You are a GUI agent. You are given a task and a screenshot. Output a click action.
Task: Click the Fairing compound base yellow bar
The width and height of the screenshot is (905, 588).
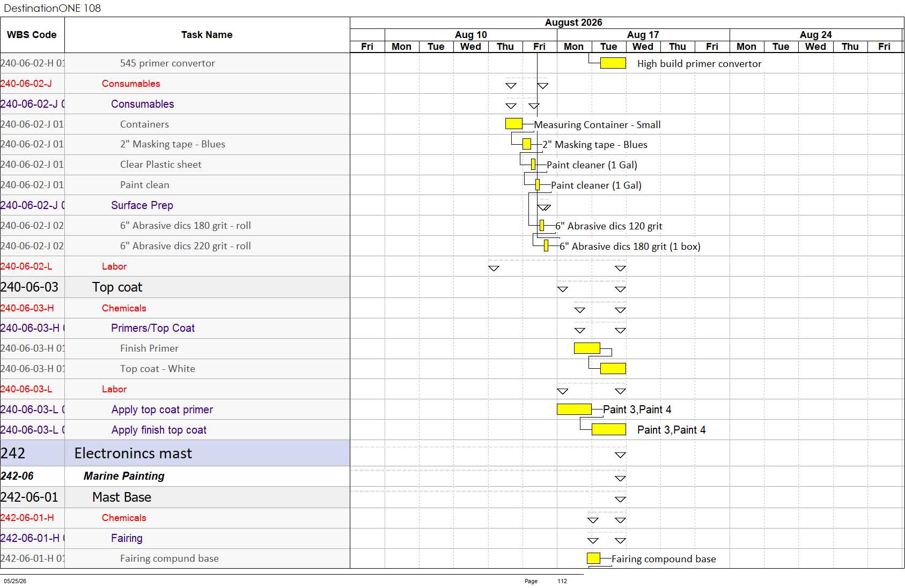pos(593,558)
